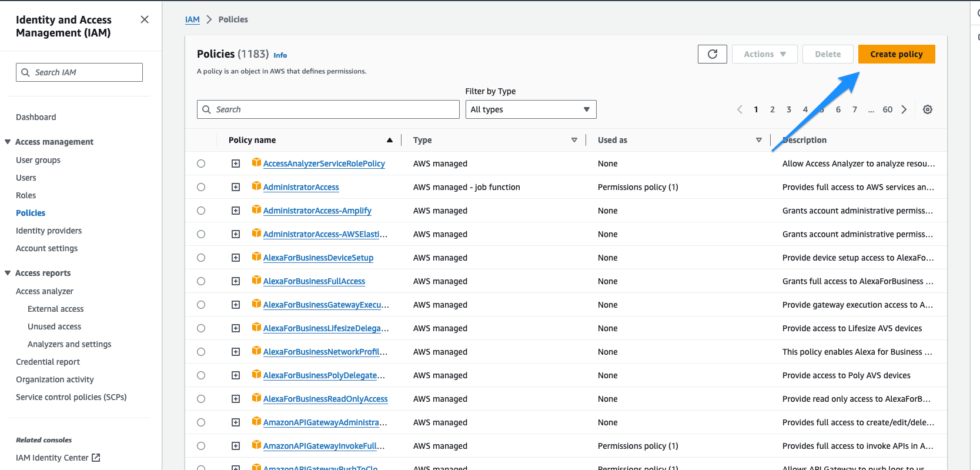Screen dimensions: 980x470
Task: Select AdministratorAccess-Amplify radio button
Action: [x=201, y=211]
